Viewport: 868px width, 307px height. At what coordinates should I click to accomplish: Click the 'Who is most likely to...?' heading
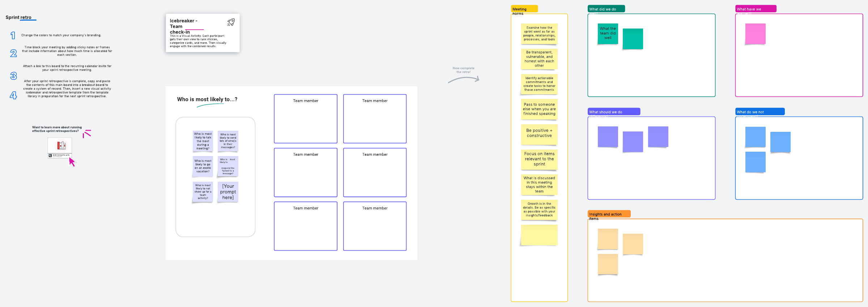coord(207,99)
